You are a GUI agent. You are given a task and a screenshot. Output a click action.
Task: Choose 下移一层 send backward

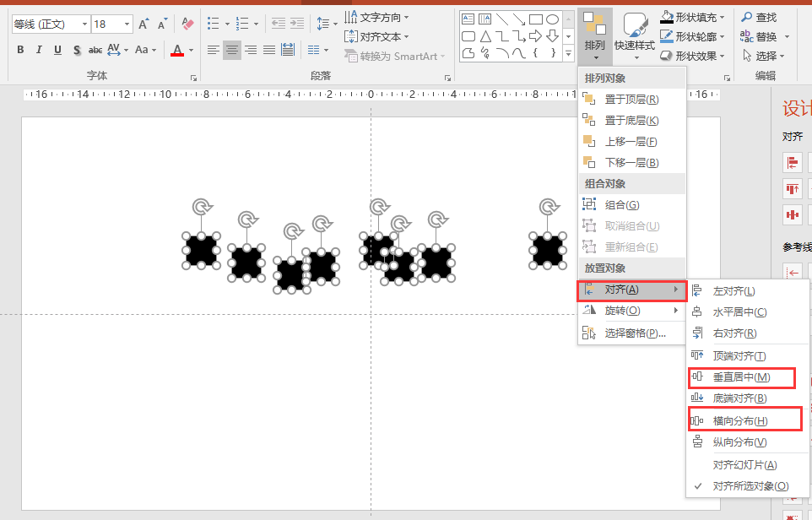[x=631, y=163]
